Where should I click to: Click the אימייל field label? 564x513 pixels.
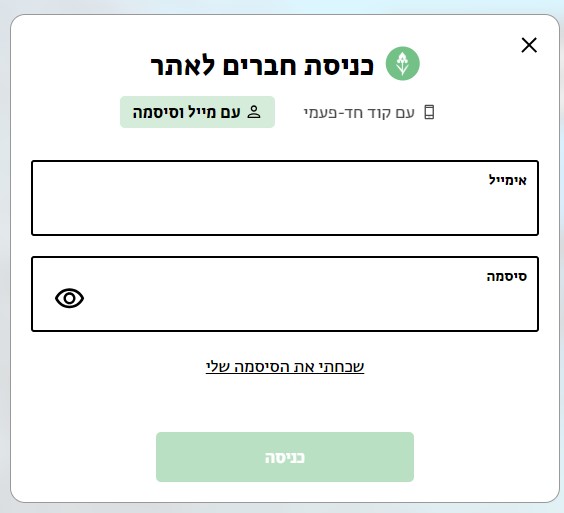tap(508, 180)
